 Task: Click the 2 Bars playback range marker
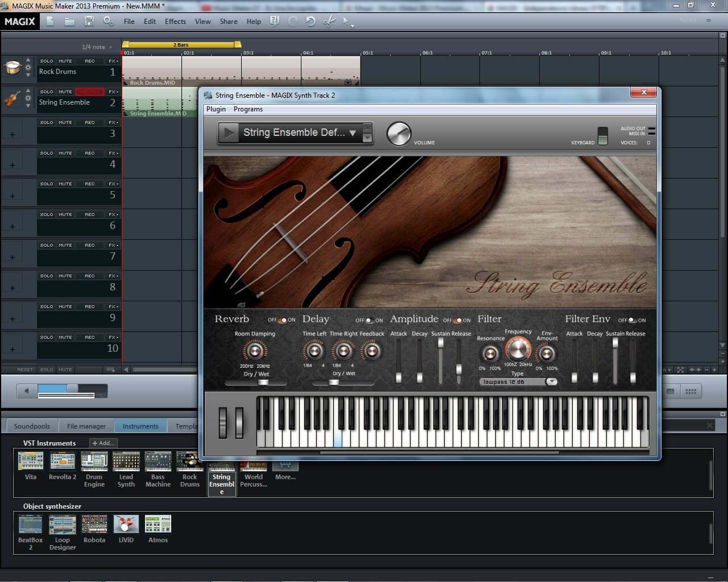(181, 44)
